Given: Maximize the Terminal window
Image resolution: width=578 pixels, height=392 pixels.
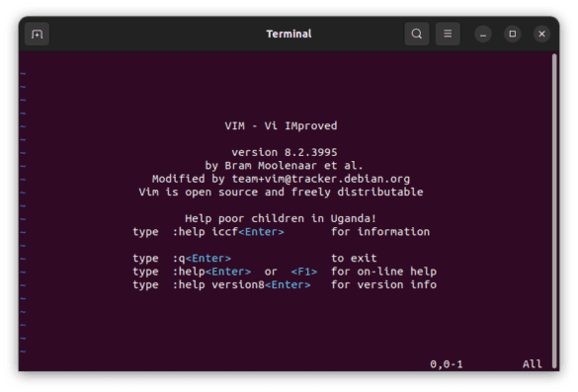Looking at the screenshot, I should (x=513, y=35).
